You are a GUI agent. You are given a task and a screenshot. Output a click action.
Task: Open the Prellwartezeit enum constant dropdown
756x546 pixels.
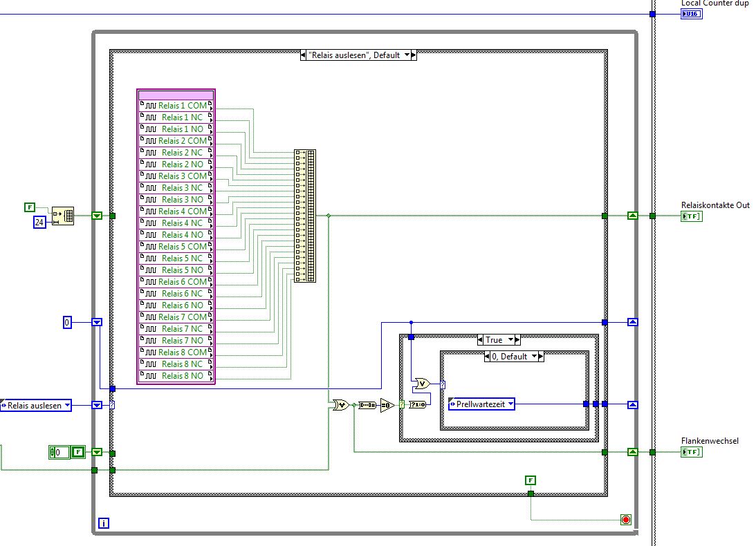pos(510,404)
